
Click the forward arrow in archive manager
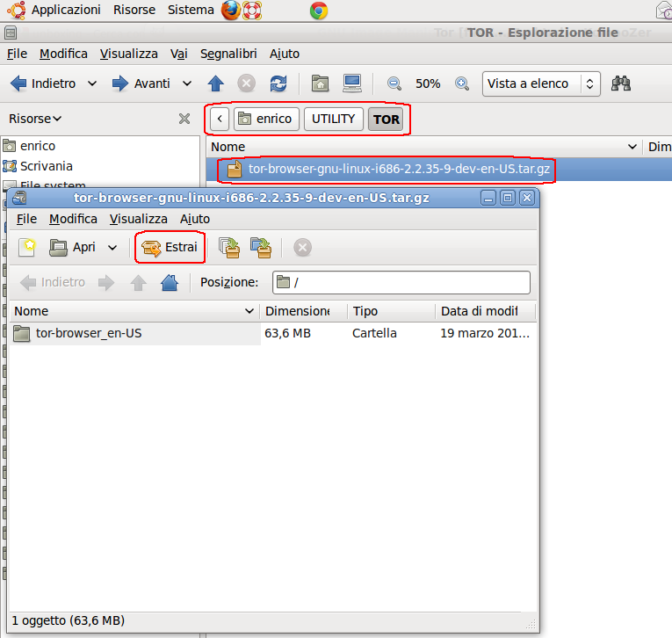point(106,282)
